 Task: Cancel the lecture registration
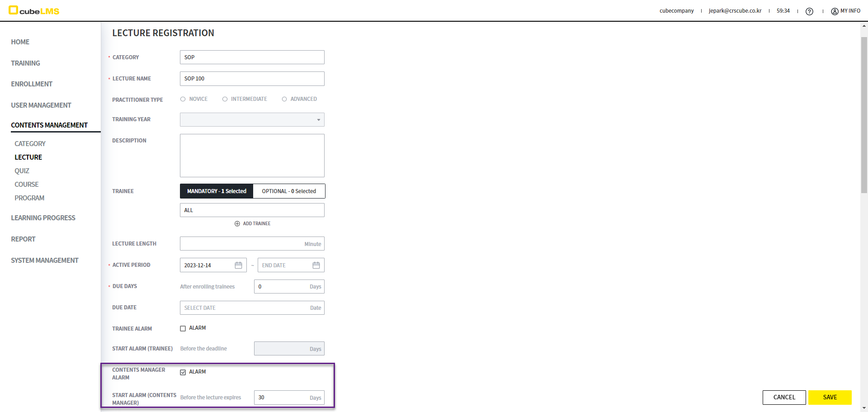coord(784,397)
